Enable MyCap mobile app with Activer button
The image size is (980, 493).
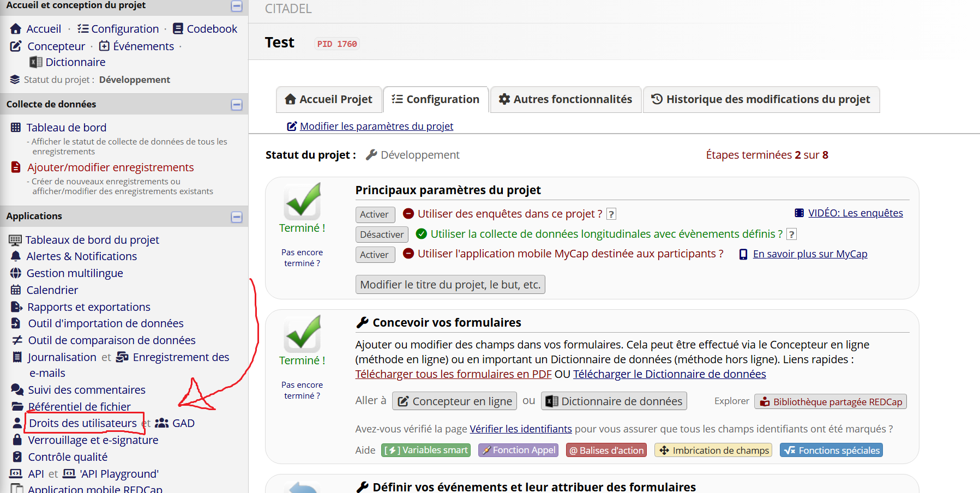[x=375, y=255]
